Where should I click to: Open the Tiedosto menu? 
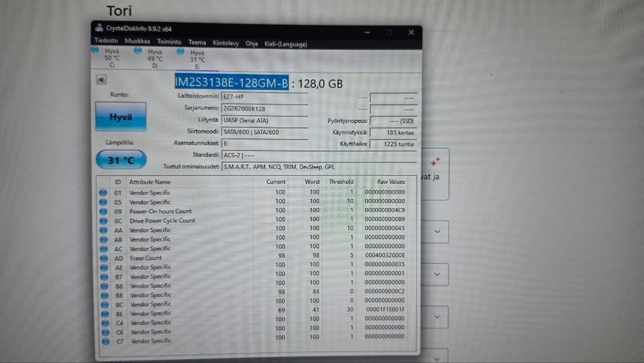coord(106,41)
